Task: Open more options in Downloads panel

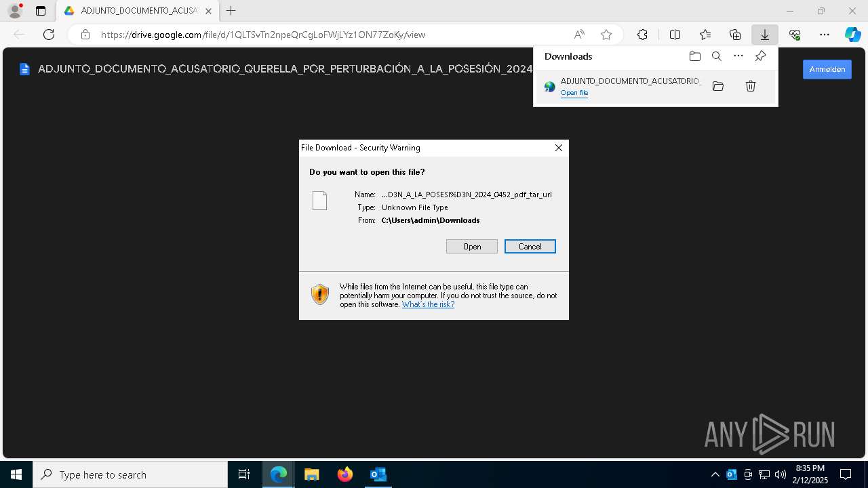Action: pyautogui.click(x=738, y=56)
